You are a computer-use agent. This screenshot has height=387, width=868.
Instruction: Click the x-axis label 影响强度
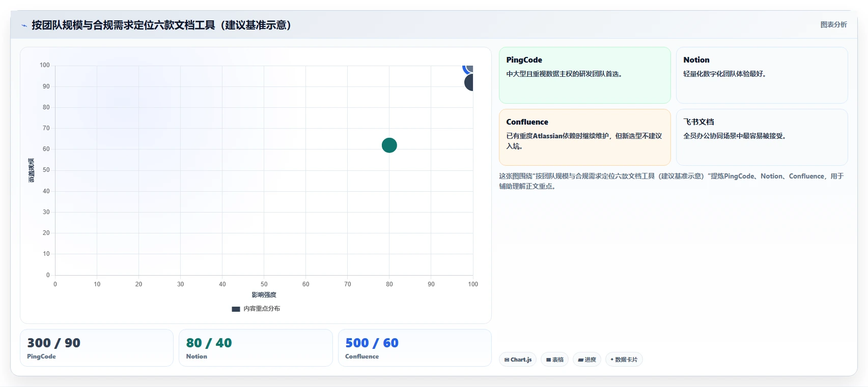pyautogui.click(x=264, y=295)
